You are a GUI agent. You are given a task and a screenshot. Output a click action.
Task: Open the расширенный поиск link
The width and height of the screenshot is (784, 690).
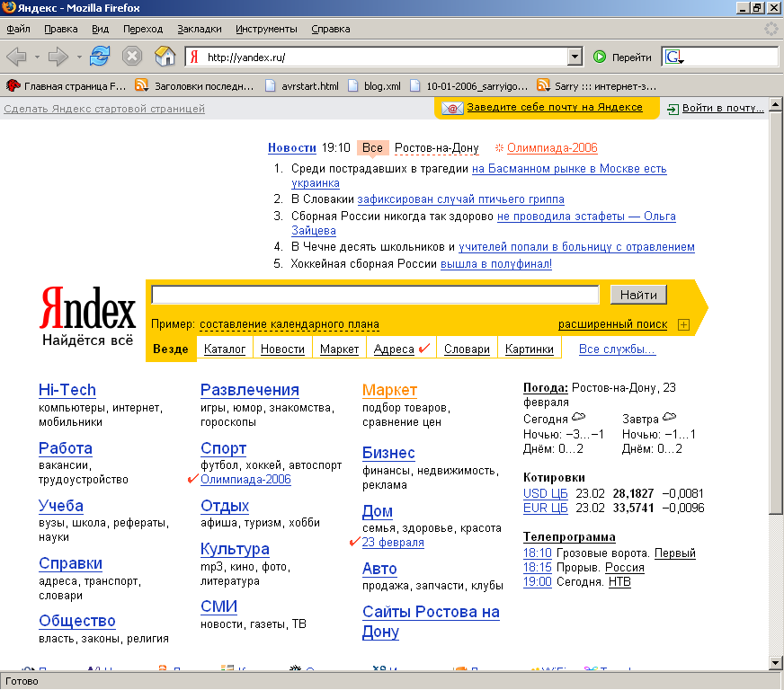(613, 324)
